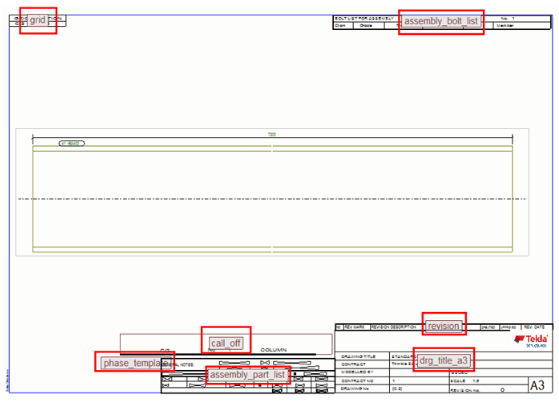Select the assembly_bolt_list template label

click(441, 21)
